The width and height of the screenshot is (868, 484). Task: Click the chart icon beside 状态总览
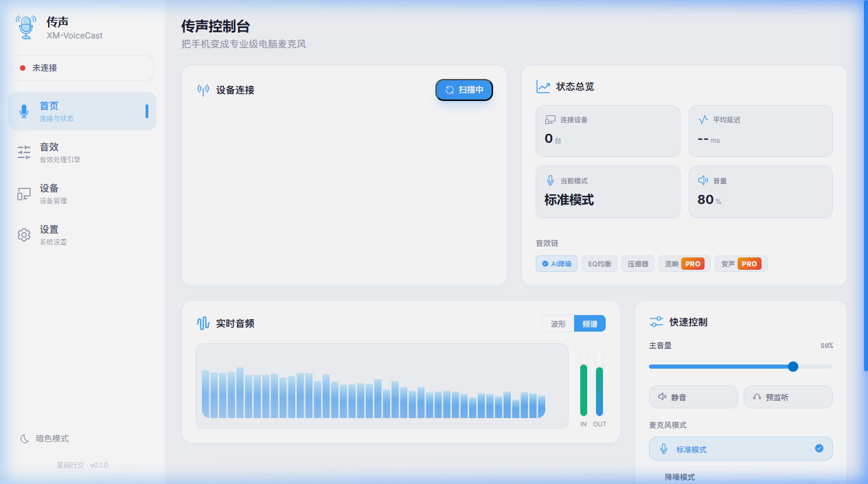click(x=543, y=87)
